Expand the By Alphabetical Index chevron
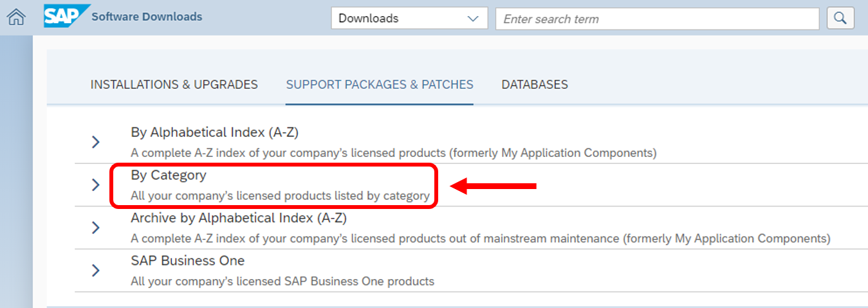 point(96,142)
